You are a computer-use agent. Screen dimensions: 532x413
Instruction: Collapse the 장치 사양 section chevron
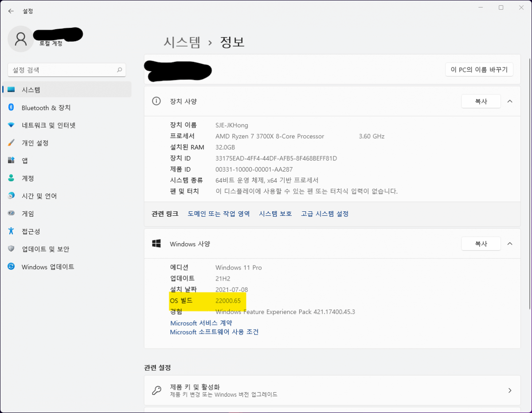click(510, 101)
